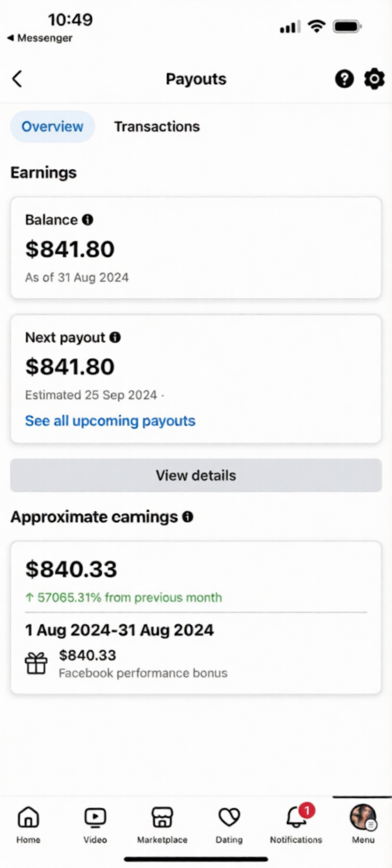The width and height of the screenshot is (392, 868).
Task: Open the help question mark icon
Action: click(344, 79)
